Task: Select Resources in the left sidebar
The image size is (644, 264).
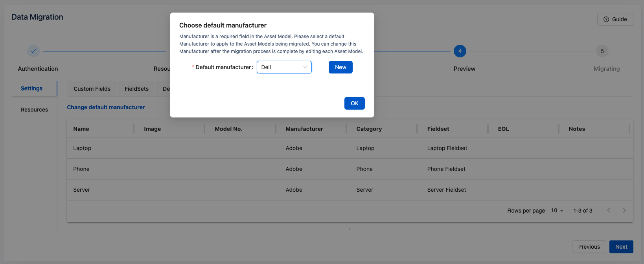Action: [x=34, y=110]
